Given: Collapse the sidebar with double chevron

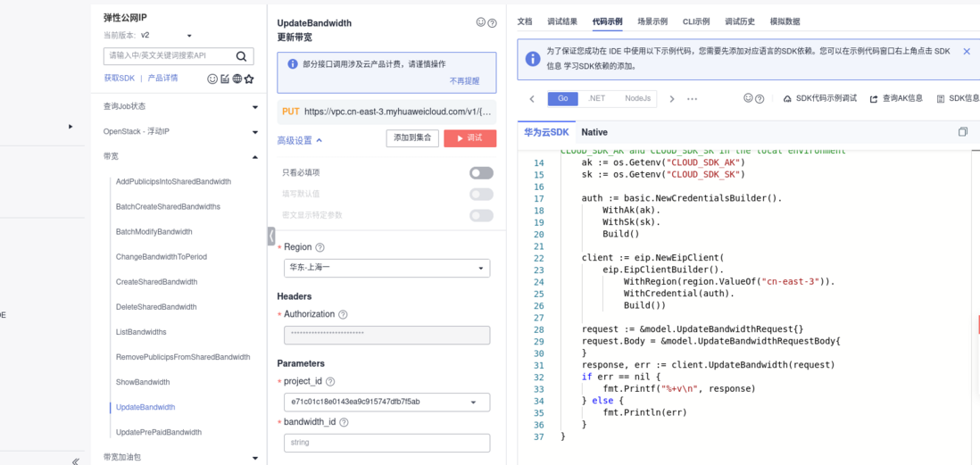Looking at the screenshot, I should coord(76,461).
